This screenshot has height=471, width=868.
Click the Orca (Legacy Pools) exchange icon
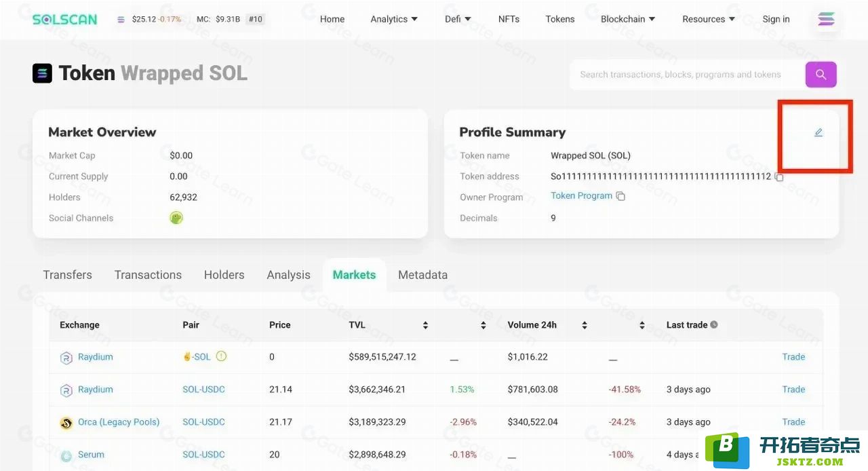[66, 423]
